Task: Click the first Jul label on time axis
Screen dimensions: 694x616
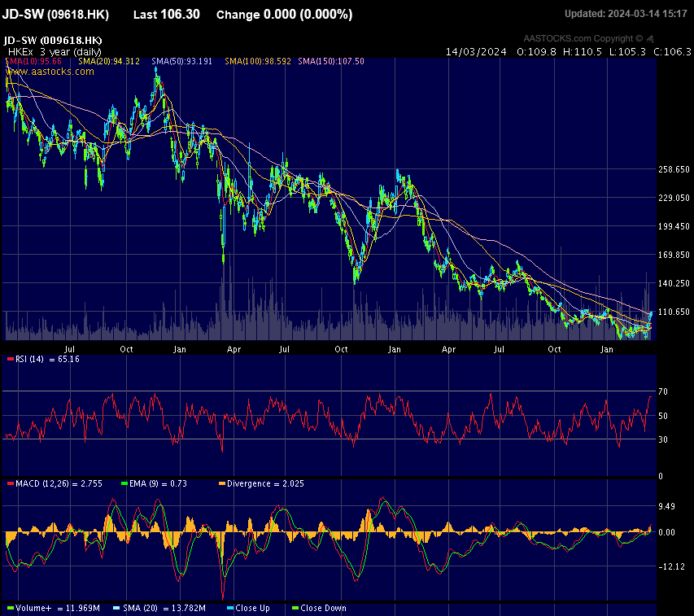Action: [69, 349]
